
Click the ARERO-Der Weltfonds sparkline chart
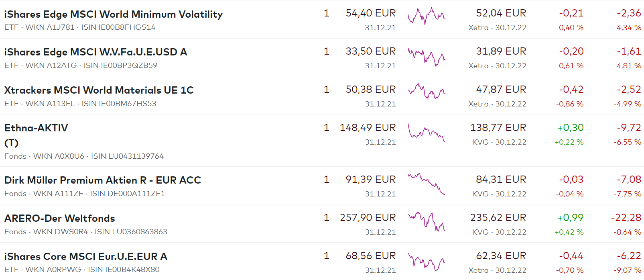pos(427,222)
